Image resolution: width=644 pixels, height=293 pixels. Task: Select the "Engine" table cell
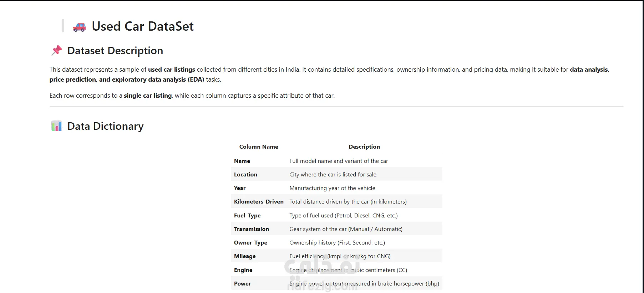point(243,270)
